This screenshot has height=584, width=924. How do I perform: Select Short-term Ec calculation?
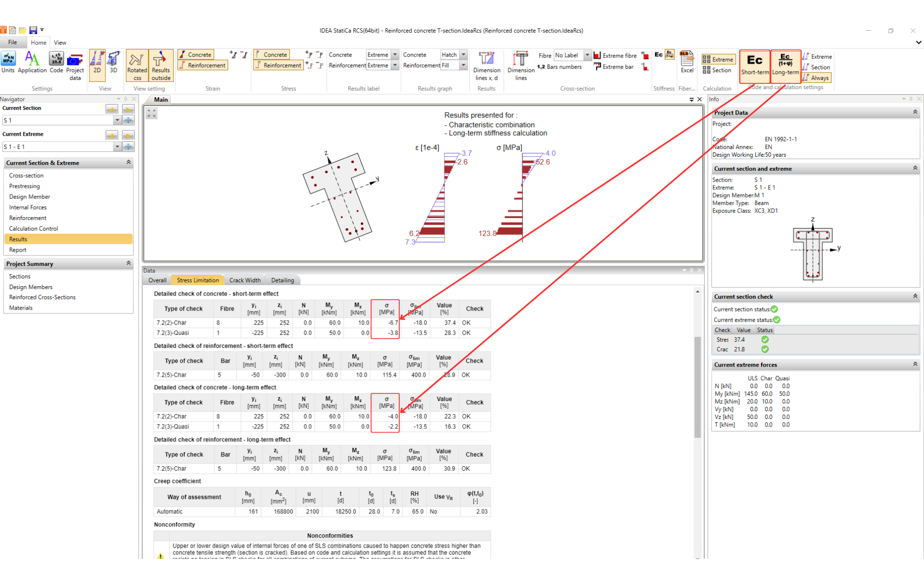tap(754, 64)
